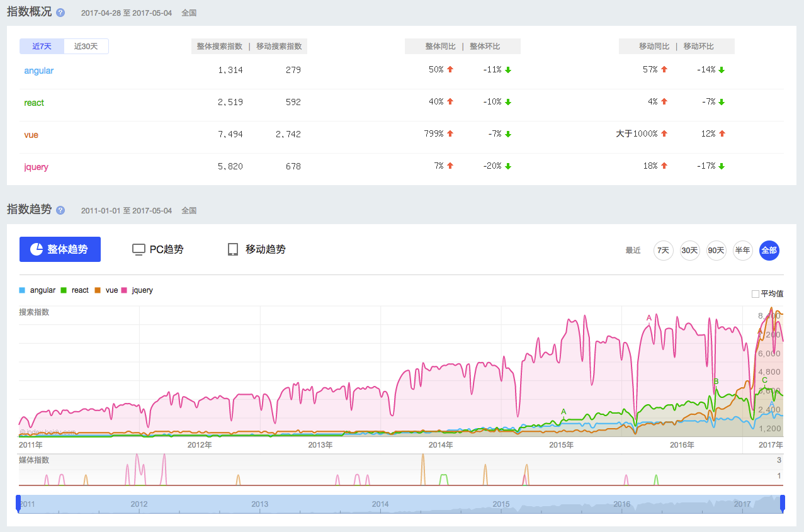Click the 799% value in vue row

434,134
